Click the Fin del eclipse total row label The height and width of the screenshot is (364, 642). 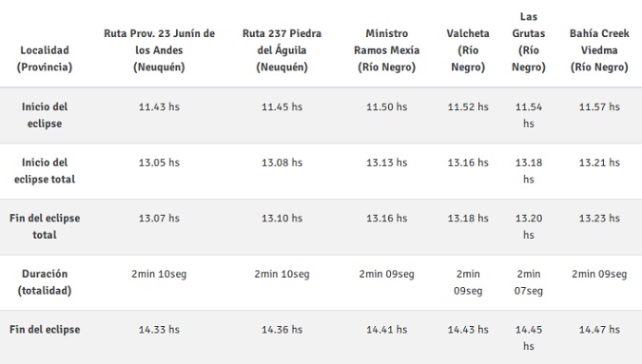(45, 226)
